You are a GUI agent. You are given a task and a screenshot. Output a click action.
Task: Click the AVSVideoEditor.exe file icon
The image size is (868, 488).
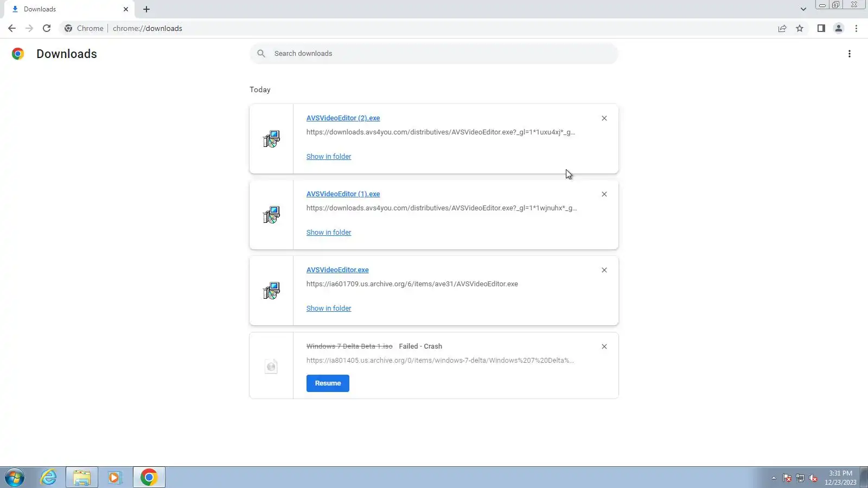point(272,291)
